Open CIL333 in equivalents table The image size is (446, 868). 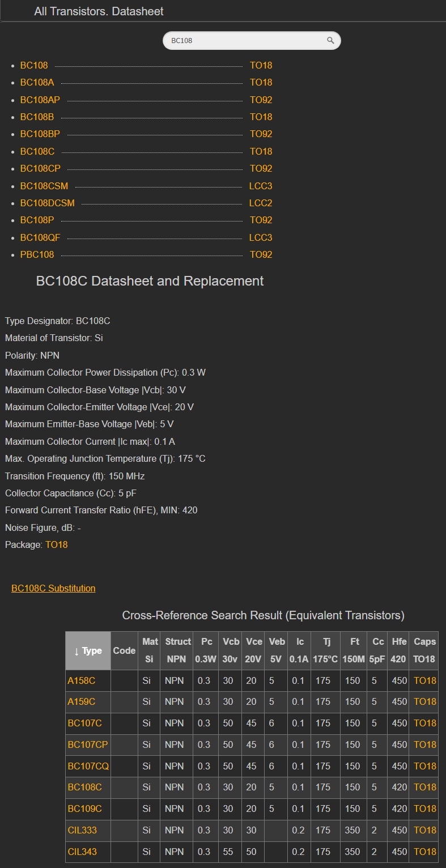click(82, 830)
